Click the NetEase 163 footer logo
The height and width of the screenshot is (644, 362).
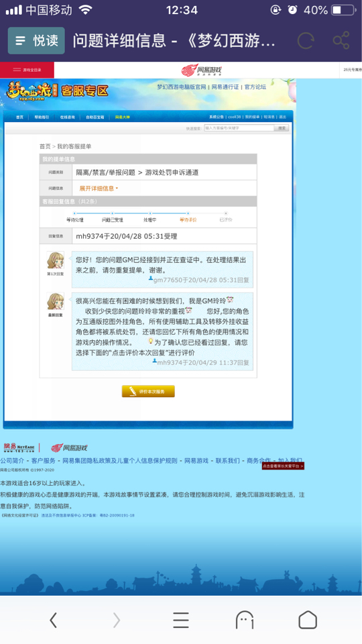coord(19,447)
